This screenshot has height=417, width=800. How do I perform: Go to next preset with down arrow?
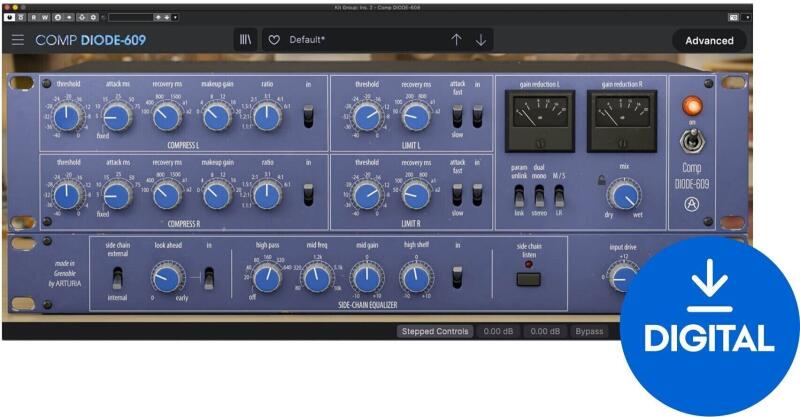pos(481,40)
